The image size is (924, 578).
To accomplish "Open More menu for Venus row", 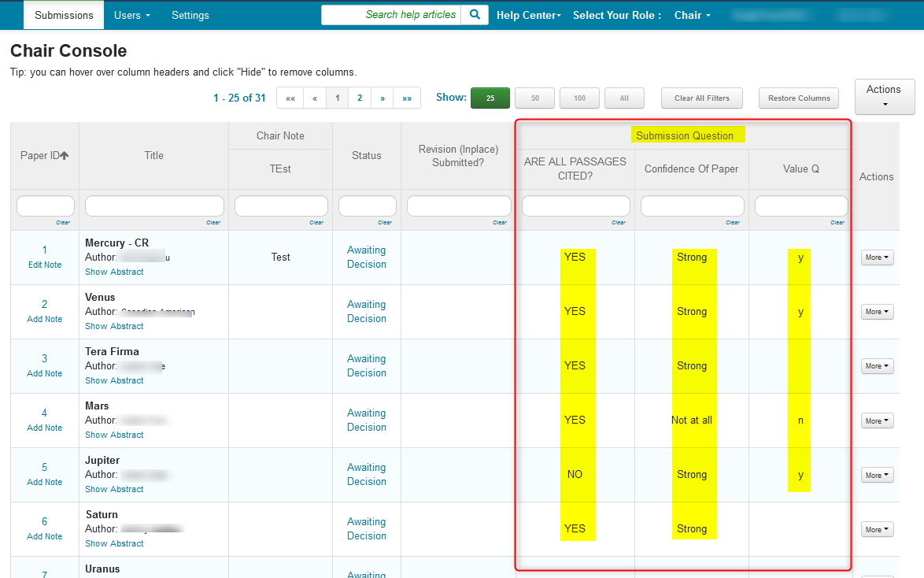I will (877, 311).
